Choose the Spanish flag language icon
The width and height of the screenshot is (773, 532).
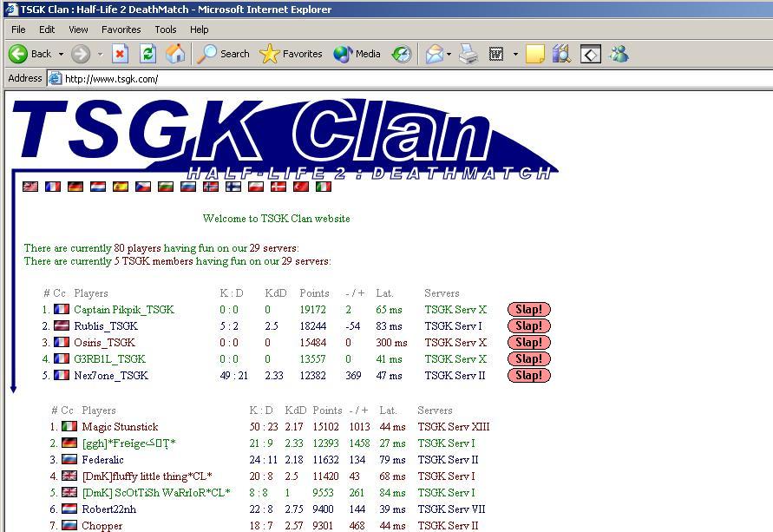point(121,187)
